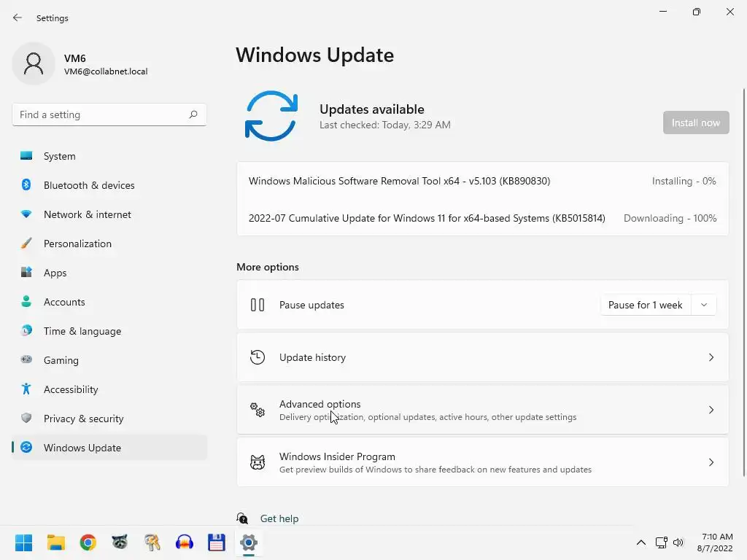The image size is (747, 560).
Task: Click the large blue update sync arrows icon
Action: 271,116
